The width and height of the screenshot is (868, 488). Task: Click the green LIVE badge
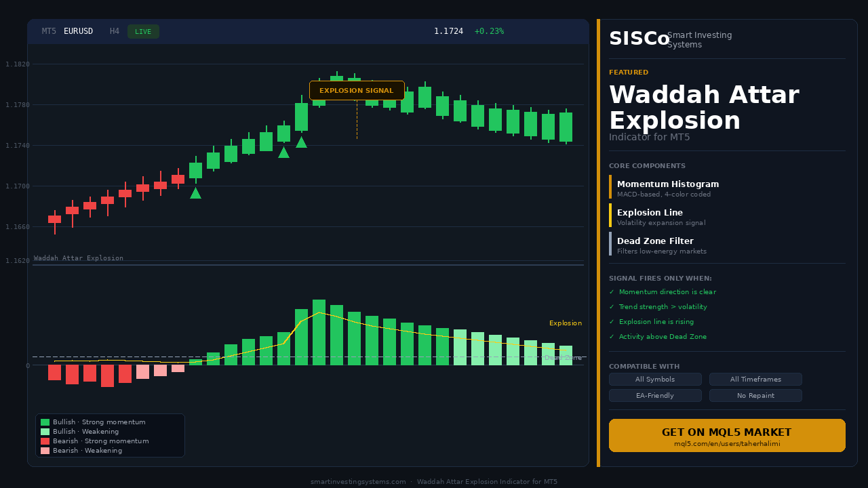[143, 32]
